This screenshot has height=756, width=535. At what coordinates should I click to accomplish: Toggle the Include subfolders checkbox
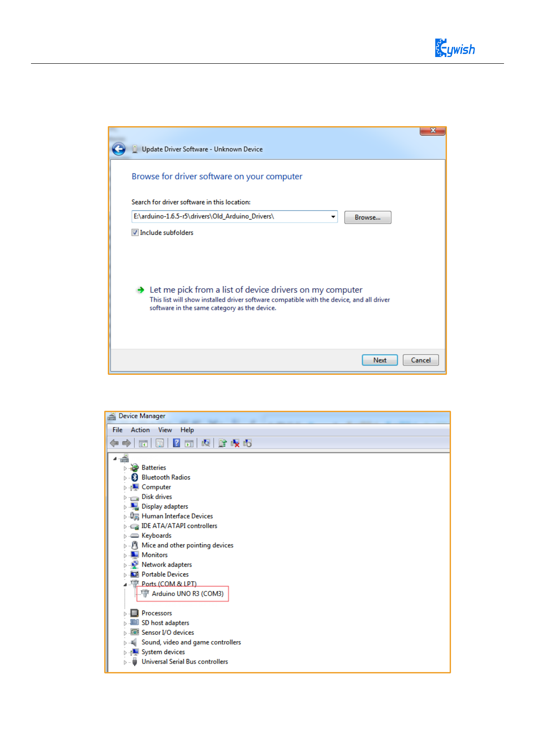135,233
